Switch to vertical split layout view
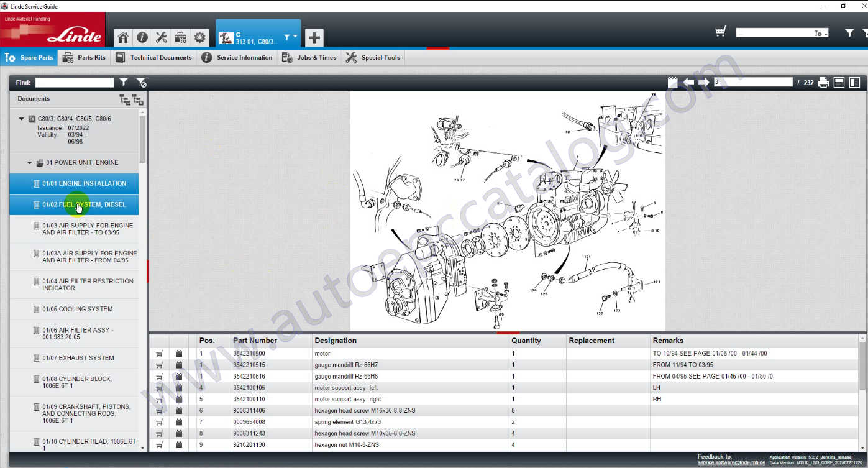Image resolution: width=868 pixels, height=468 pixels. (x=854, y=83)
